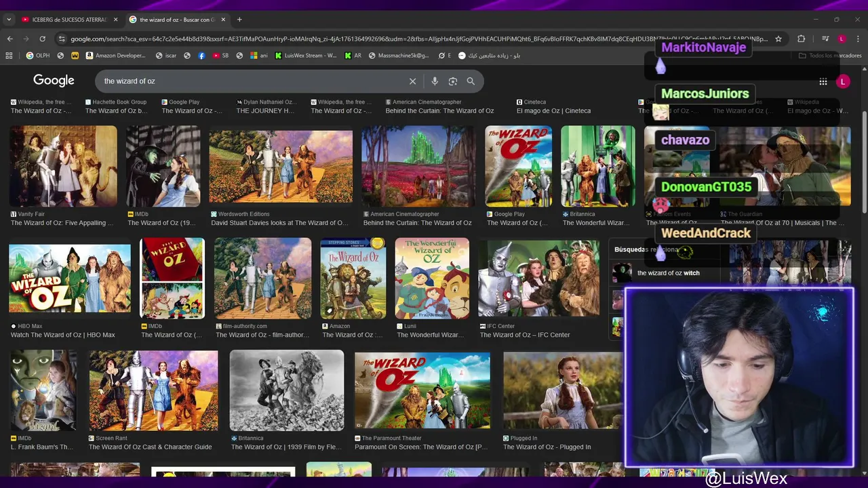Open Paramount Theater poster image
Viewport: 868px width, 488px height.
(422, 390)
